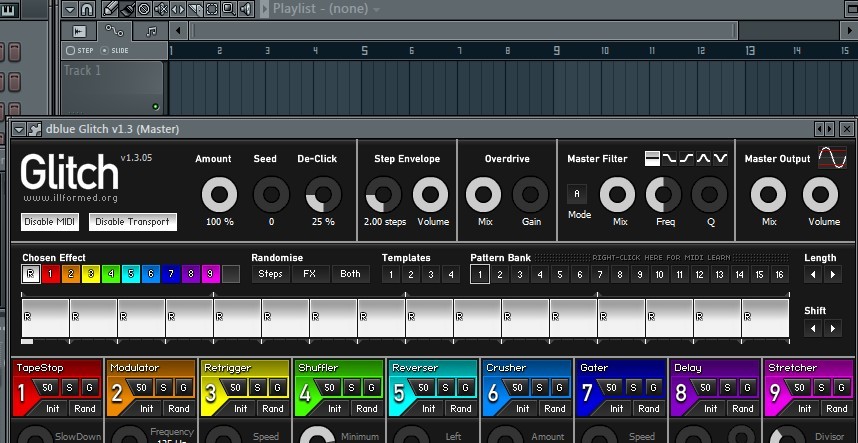The width and height of the screenshot is (858, 443).
Task: Click the sine wave Master Output icon
Action: coord(832,158)
